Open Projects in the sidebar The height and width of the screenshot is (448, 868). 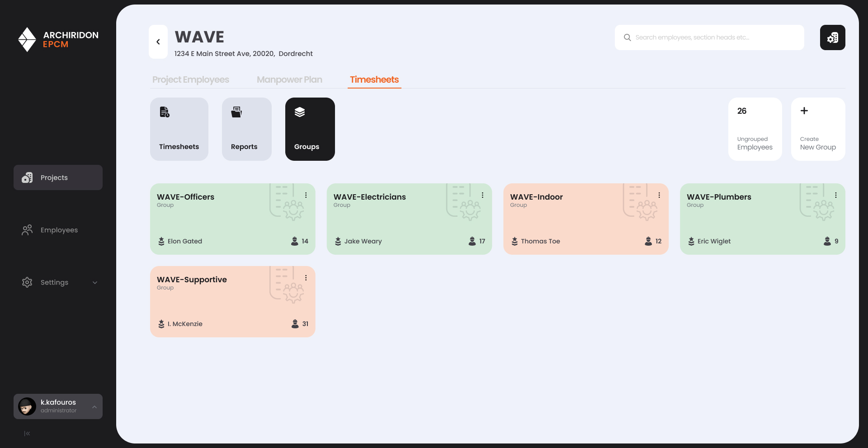point(58,177)
